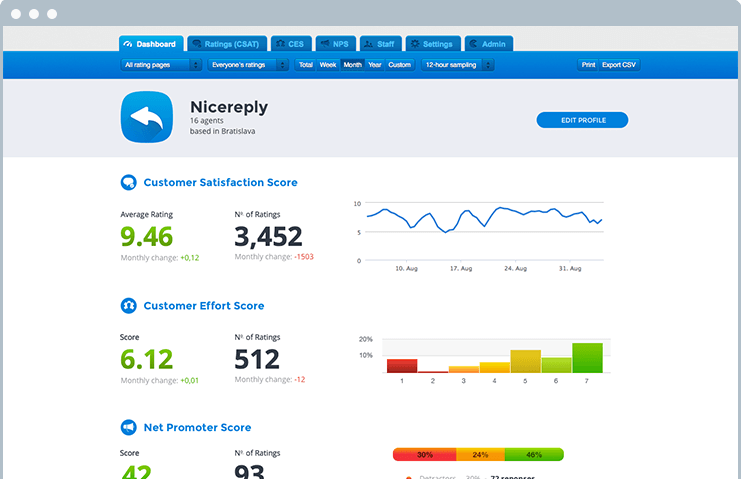Open the Customer Satisfaction Score heading
This screenshot has height=479, width=741.
click(x=220, y=182)
